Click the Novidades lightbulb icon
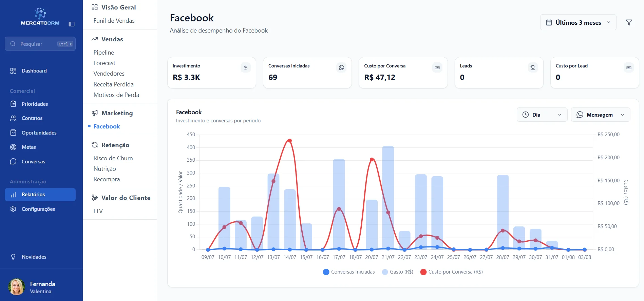 tap(13, 257)
